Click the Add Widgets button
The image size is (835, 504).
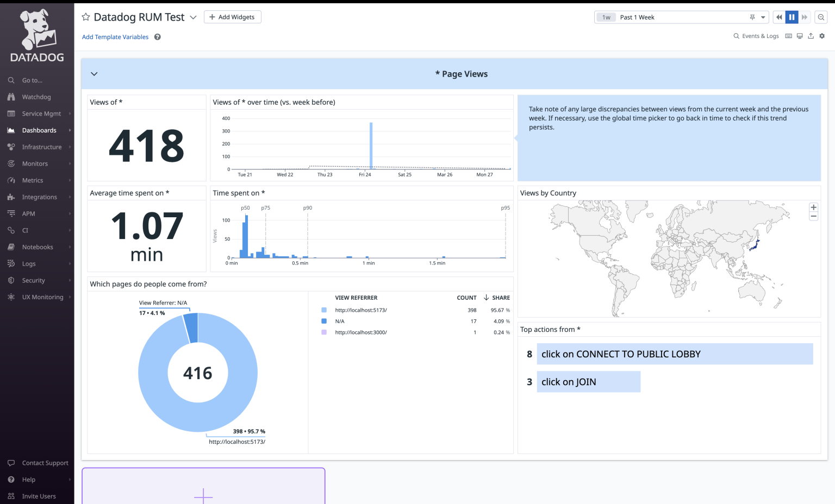(233, 17)
